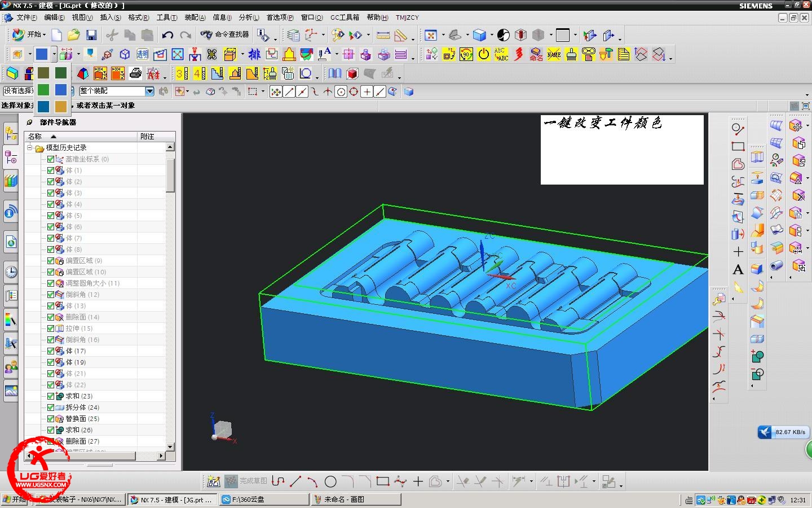Toggle the checkbox for 体 (1)
The image size is (812, 508).
[x=51, y=170]
